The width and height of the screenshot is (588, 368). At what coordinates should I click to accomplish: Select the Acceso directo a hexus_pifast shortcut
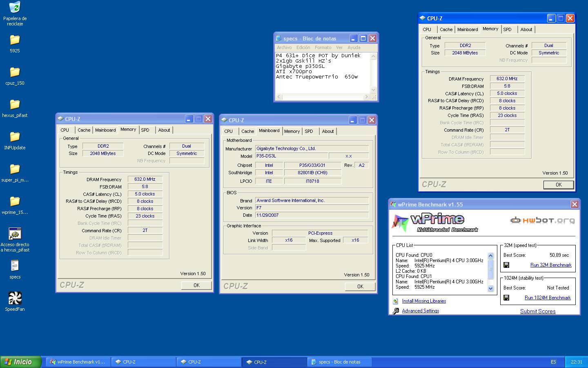click(15, 234)
